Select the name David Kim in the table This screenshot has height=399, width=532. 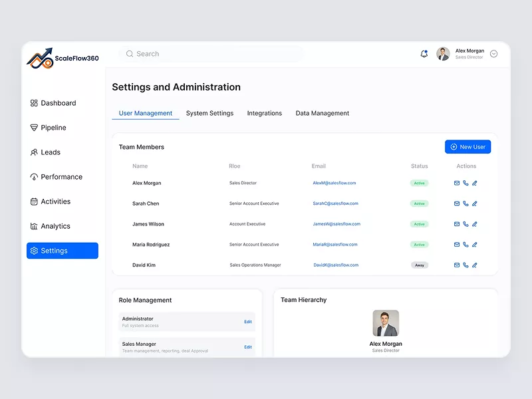click(x=144, y=265)
